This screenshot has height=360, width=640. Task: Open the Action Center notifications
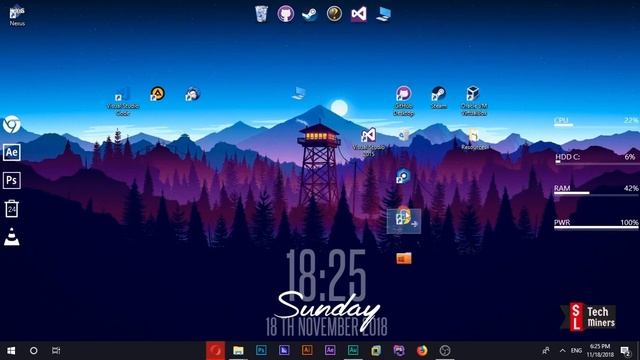[625, 351]
